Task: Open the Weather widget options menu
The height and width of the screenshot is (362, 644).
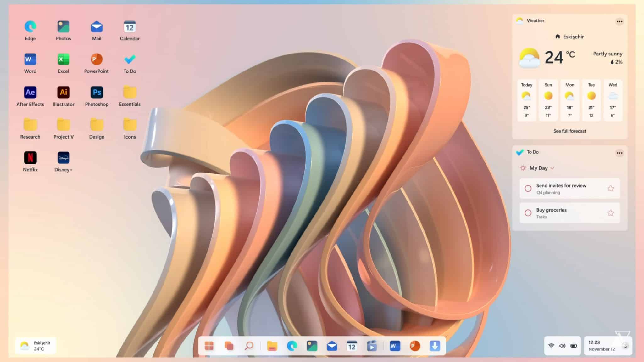Action: 619,21
